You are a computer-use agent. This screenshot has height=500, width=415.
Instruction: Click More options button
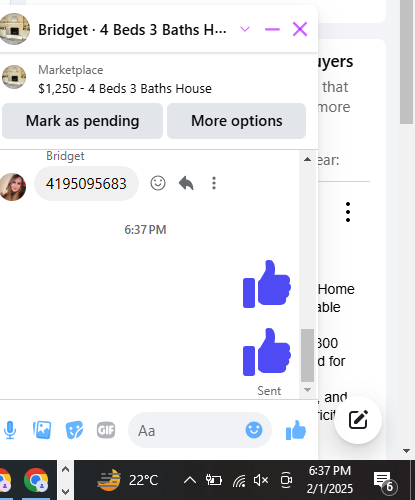[236, 121]
